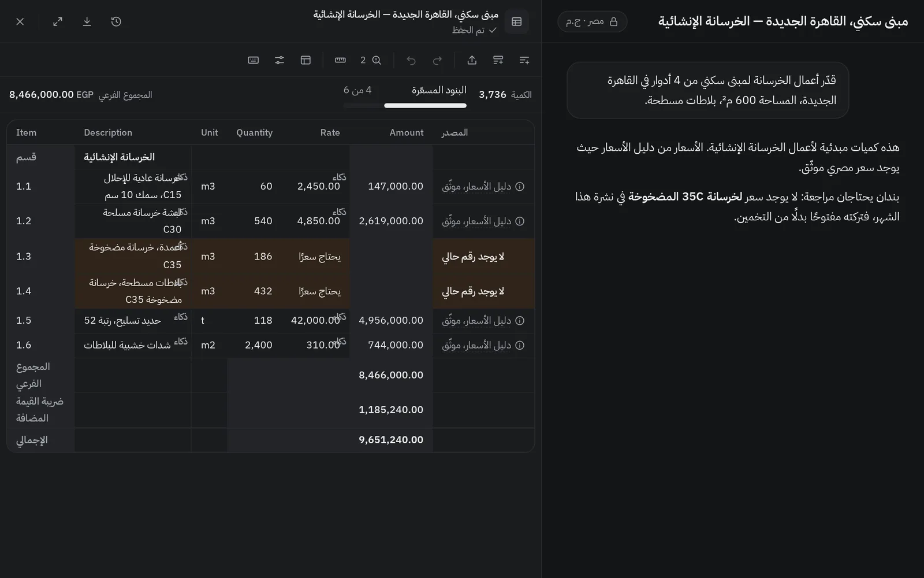This screenshot has height=578, width=924.
Task: Add a new section icon
Action: tap(498, 60)
